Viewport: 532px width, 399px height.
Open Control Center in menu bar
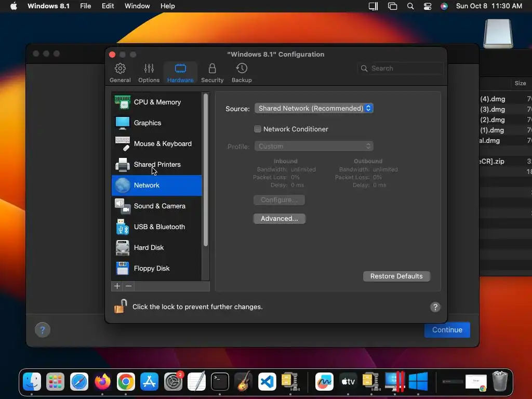tap(428, 6)
